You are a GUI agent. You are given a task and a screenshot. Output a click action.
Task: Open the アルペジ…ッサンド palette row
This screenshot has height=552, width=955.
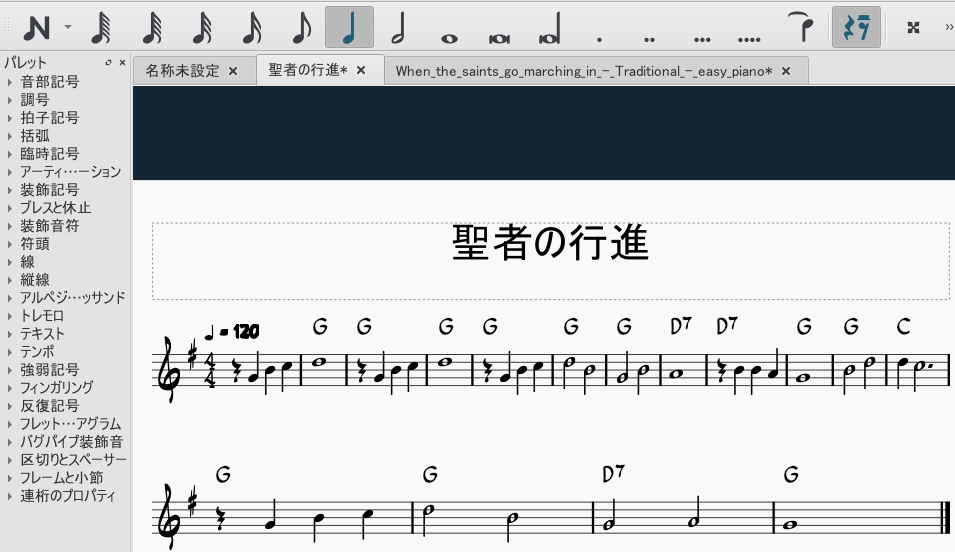coord(66,297)
